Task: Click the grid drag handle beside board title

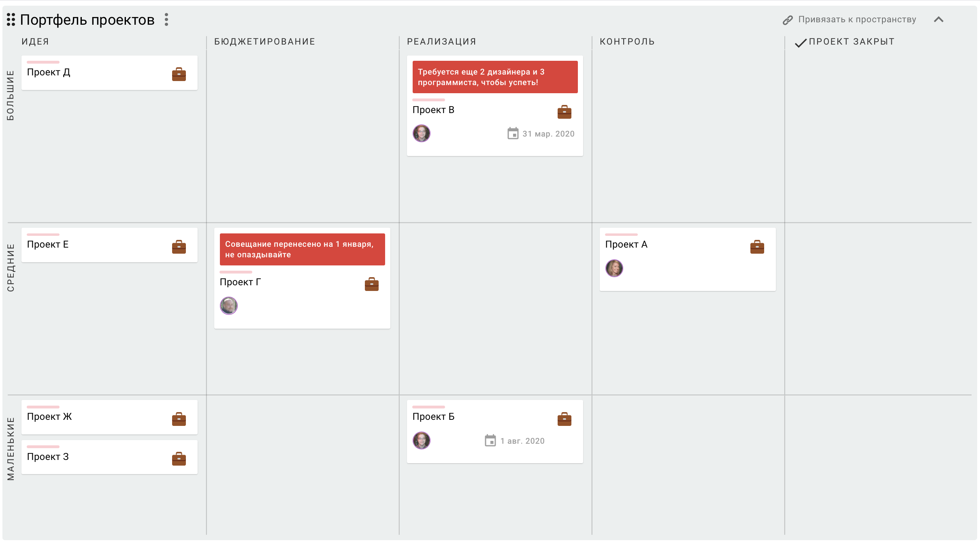Action: click(x=11, y=19)
